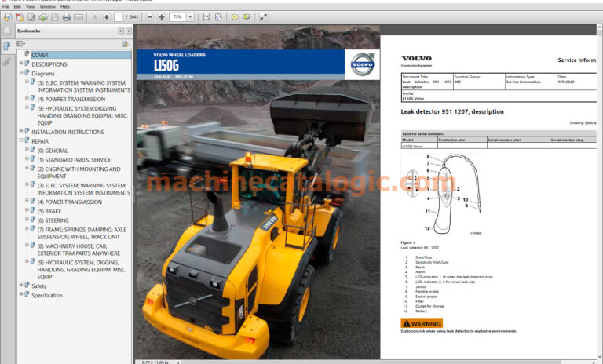Image resolution: width=603 pixels, height=364 pixels.
Task: Open the View menu
Action: tap(31, 6)
